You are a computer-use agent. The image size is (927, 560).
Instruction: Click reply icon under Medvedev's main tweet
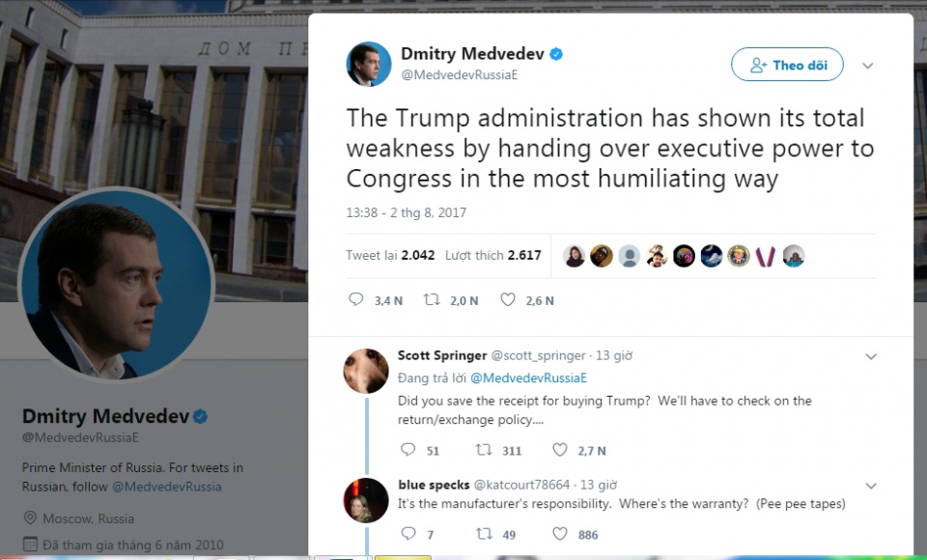pos(356,300)
